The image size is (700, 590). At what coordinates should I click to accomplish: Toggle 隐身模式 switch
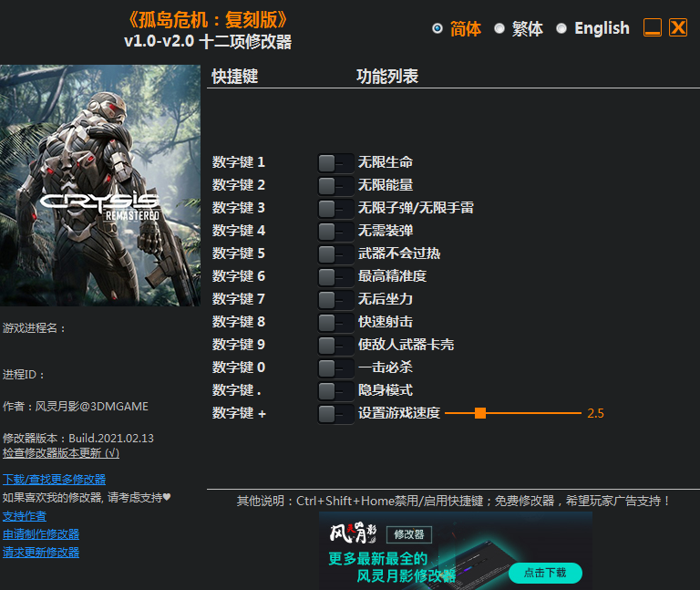[x=335, y=391]
